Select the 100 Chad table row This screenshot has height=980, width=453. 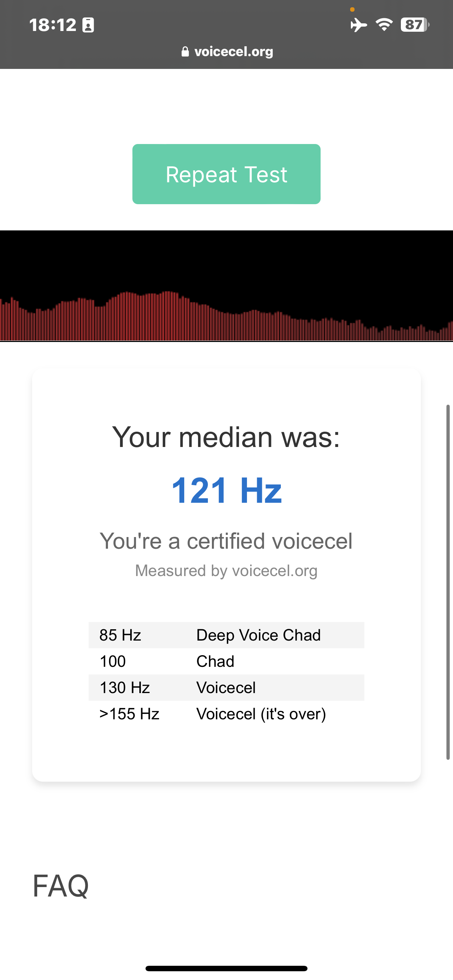coord(226,661)
